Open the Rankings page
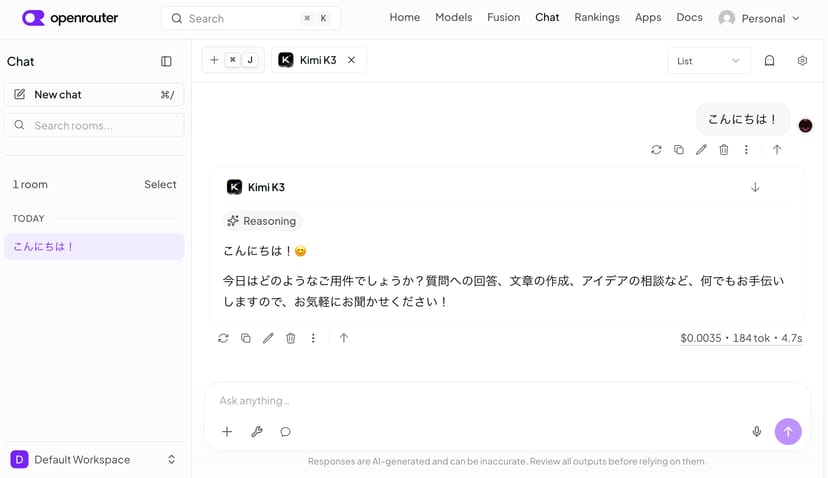 click(x=597, y=17)
